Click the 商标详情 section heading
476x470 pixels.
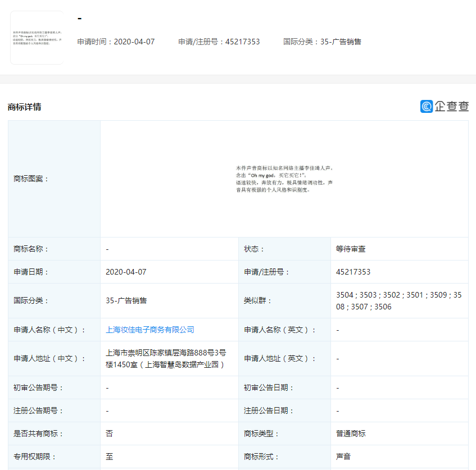24,107
